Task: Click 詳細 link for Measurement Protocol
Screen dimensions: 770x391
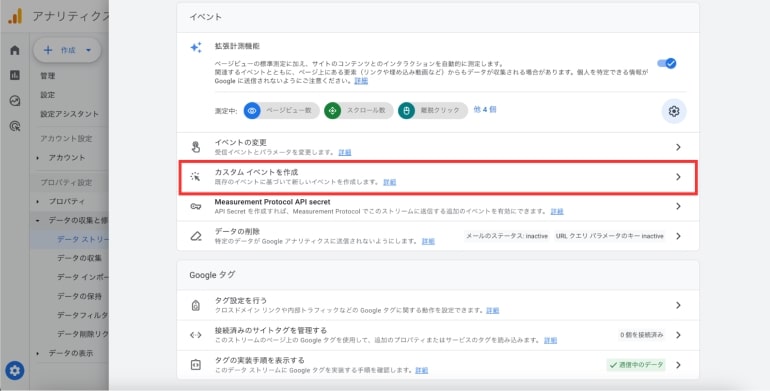Action: coord(557,212)
